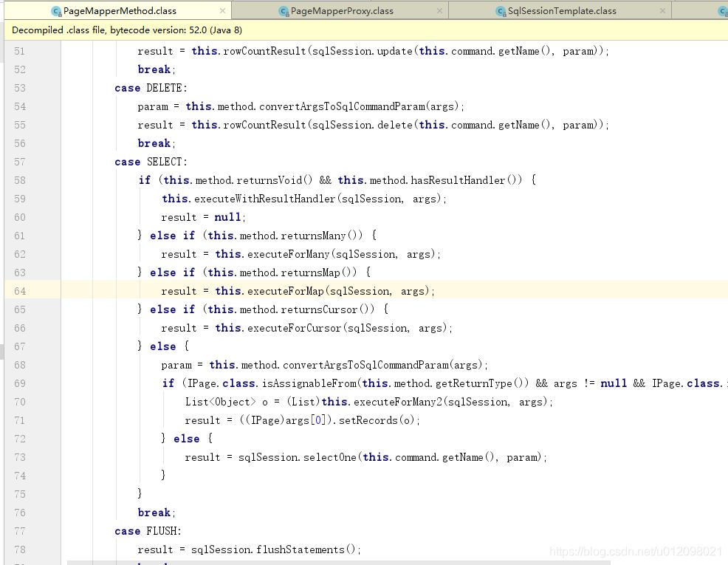Select the PageMapperMethod.class tab
The height and width of the screenshot is (565, 728).
coord(120,11)
